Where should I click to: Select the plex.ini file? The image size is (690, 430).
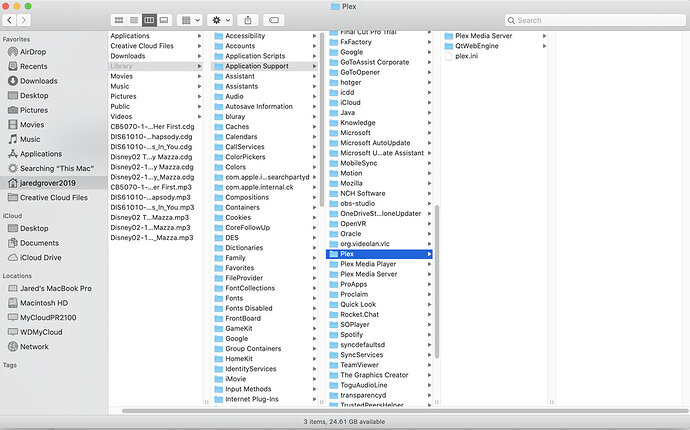[466, 56]
